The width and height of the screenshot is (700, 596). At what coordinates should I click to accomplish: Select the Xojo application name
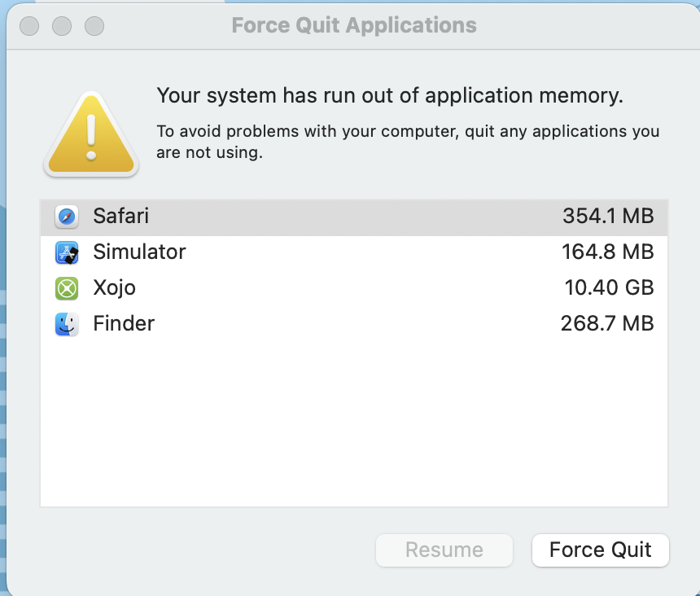(x=114, y=288)
